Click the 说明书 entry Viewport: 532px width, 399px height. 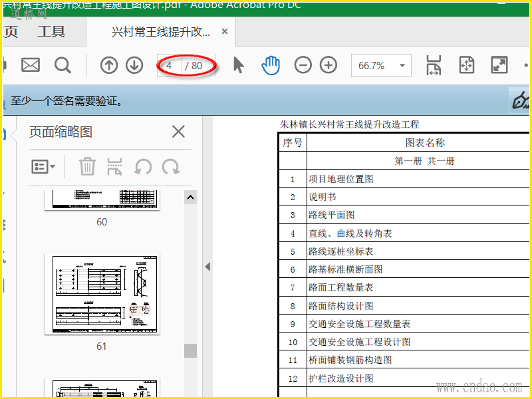(x=323, y=197)
